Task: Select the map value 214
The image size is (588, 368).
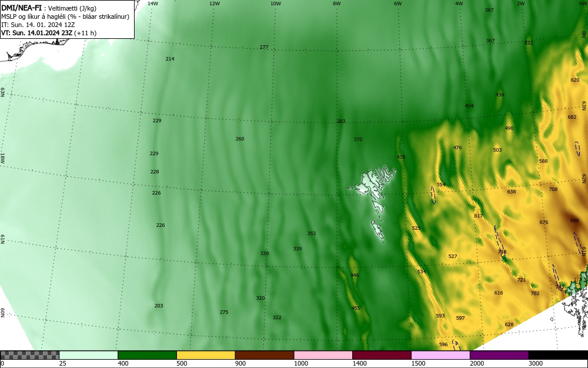Action: pos(170,59)
